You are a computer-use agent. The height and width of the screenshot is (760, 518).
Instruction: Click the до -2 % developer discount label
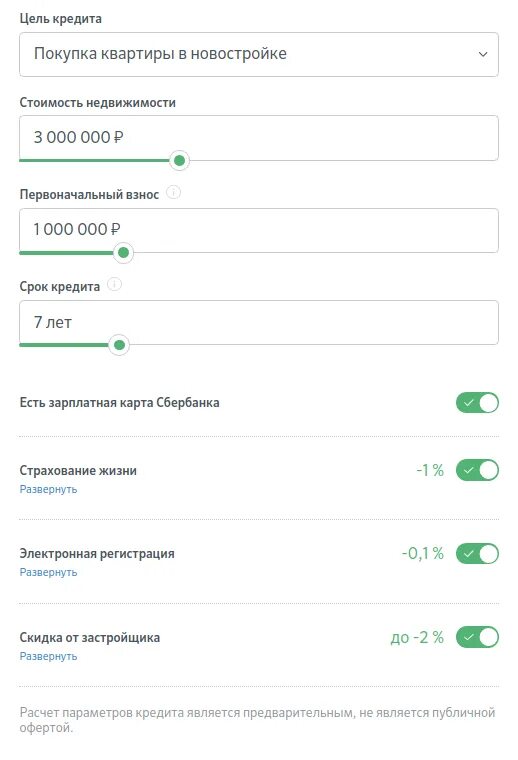click(417, 637)
